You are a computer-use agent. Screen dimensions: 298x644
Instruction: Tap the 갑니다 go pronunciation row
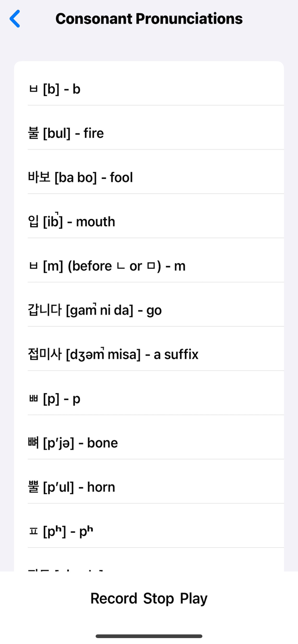click(149, 310)
